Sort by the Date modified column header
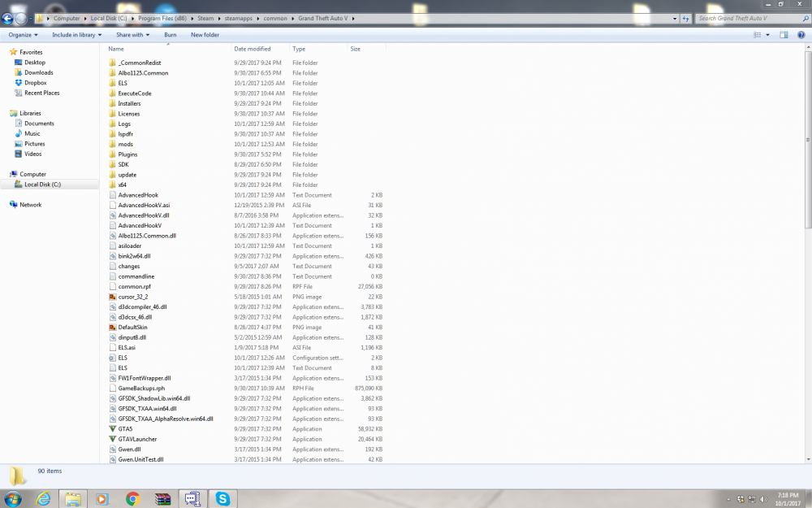Screen dimensions: 812x508 (x=253, y=49)
